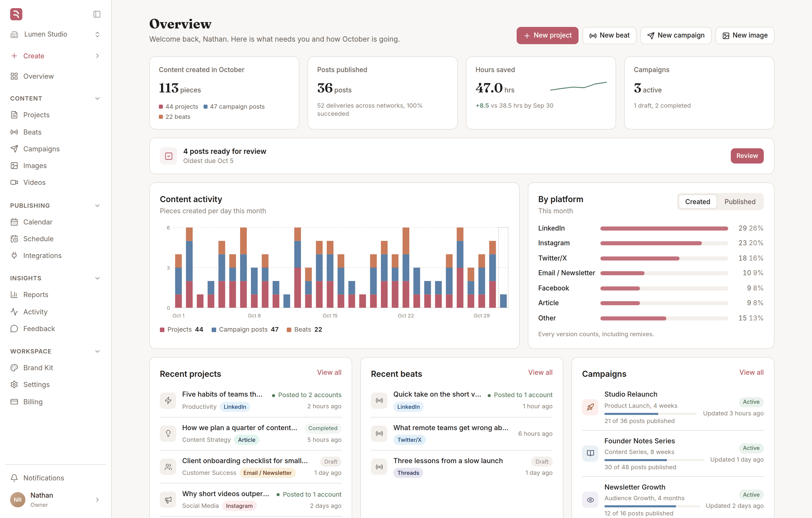Open the Lumen Studio workspace switcher
This screenshot has height=518, width=812.
[x=56, y=34]
